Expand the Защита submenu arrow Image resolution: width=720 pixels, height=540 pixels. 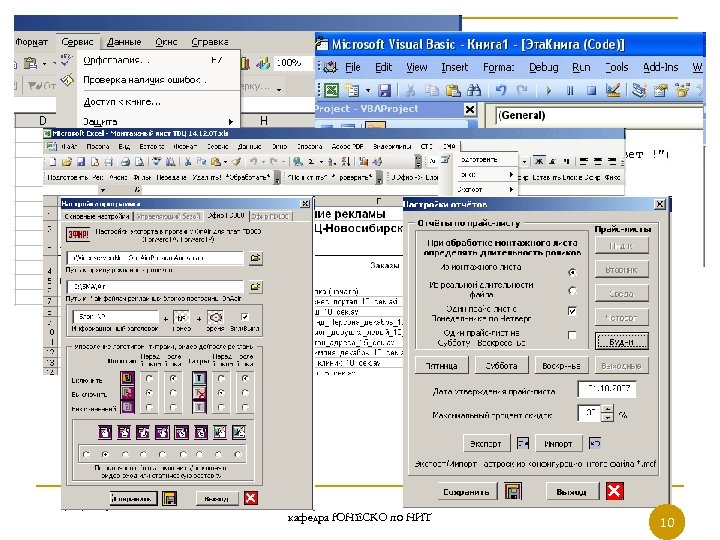231,122
